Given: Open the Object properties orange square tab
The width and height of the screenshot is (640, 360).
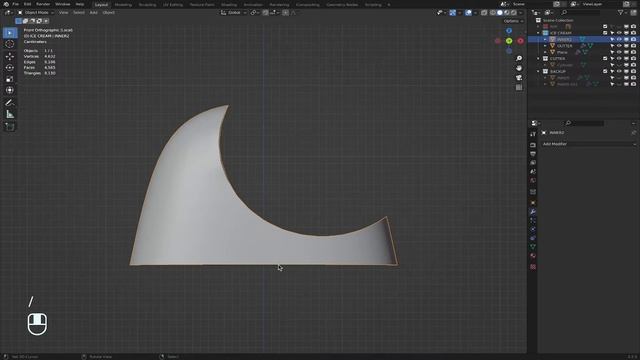Looking at the screenshot, I should (x=533, y=202).
